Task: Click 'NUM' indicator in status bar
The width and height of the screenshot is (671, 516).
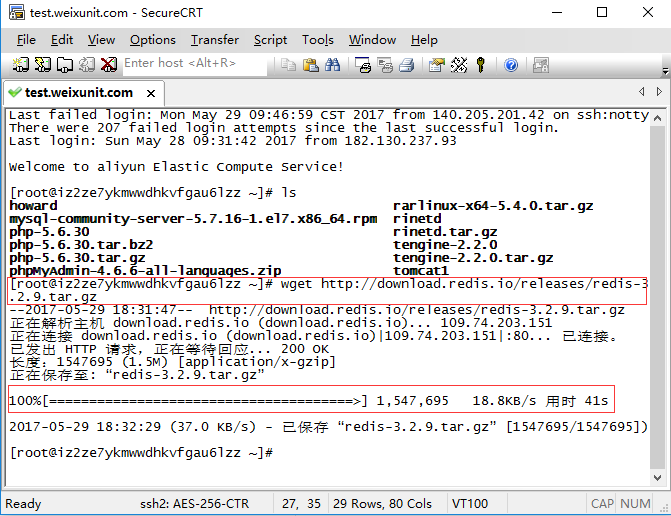Action: click(635, 504)
